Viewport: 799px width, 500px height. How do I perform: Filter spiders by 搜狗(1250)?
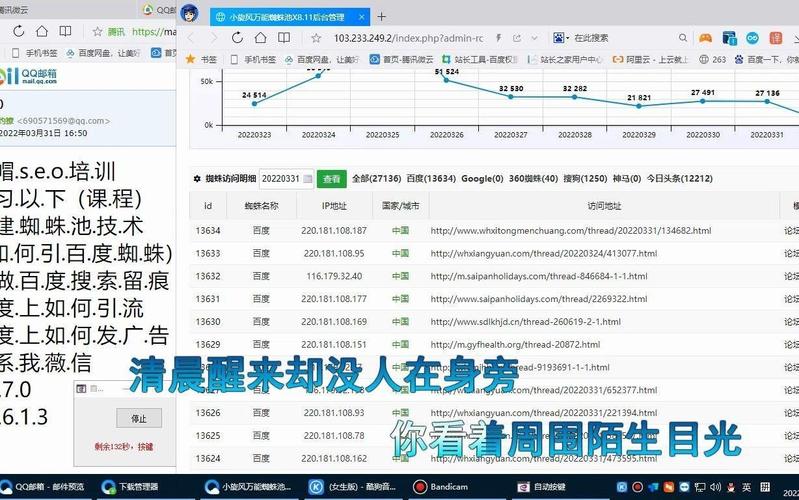[x=585, y=178]
